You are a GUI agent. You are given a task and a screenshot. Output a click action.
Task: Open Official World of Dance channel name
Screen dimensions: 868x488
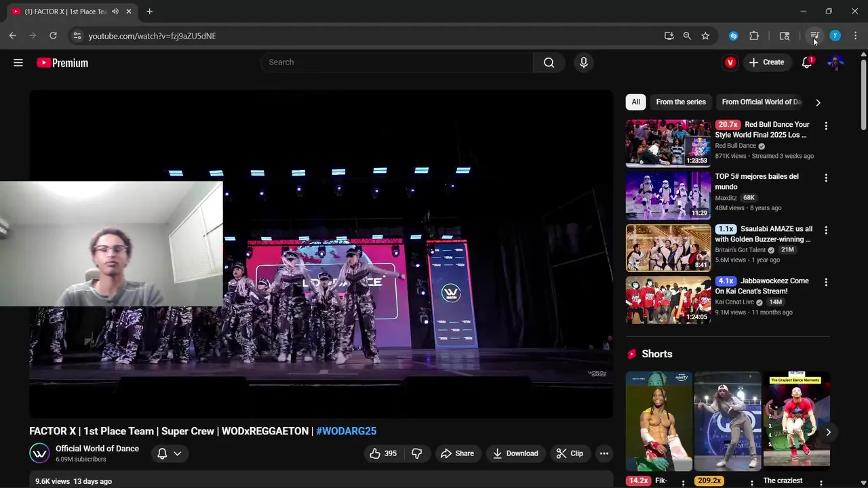click(97, 449)
